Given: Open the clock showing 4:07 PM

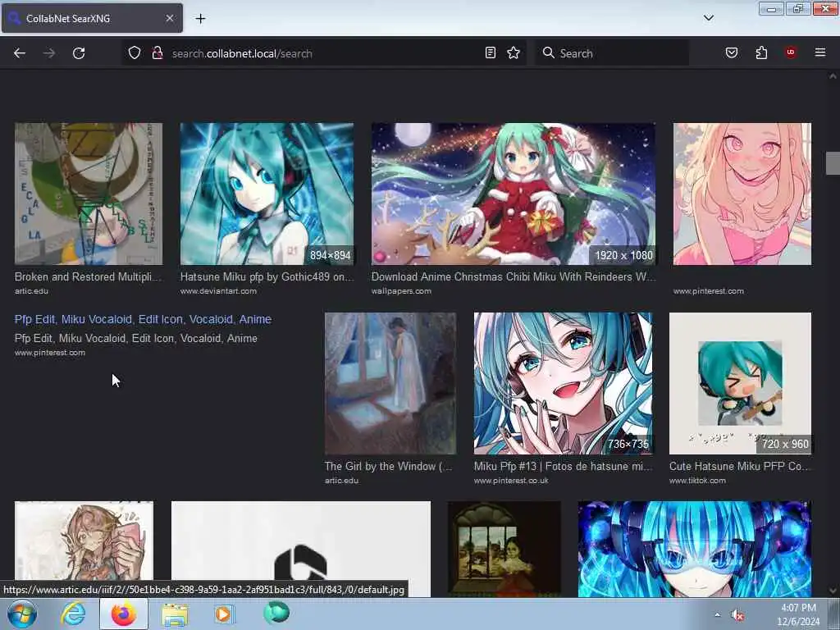Looking at the screenshot, I should [x=798, y=614].
